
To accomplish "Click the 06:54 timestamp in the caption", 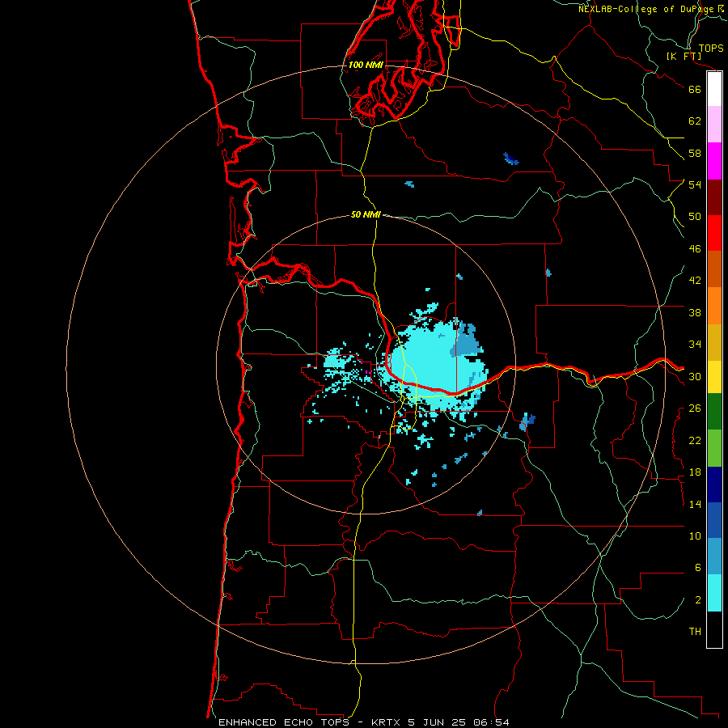I will (x=491, y=722).
